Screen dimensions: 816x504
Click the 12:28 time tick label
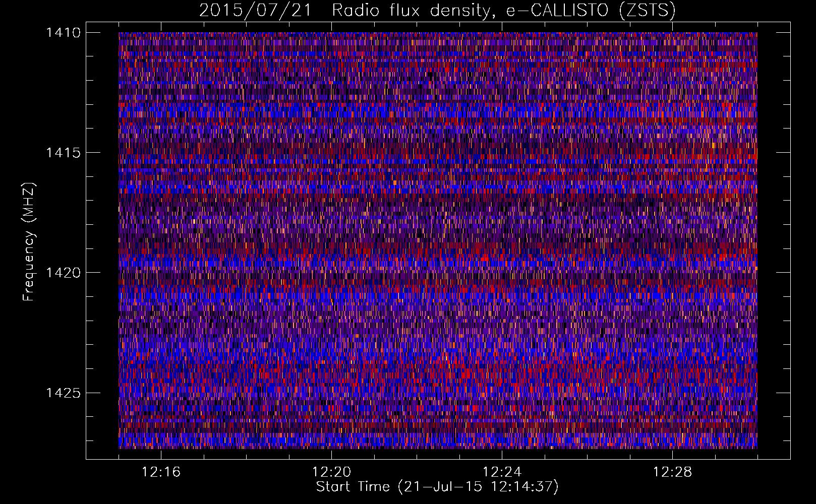click(x=672, y=472)
